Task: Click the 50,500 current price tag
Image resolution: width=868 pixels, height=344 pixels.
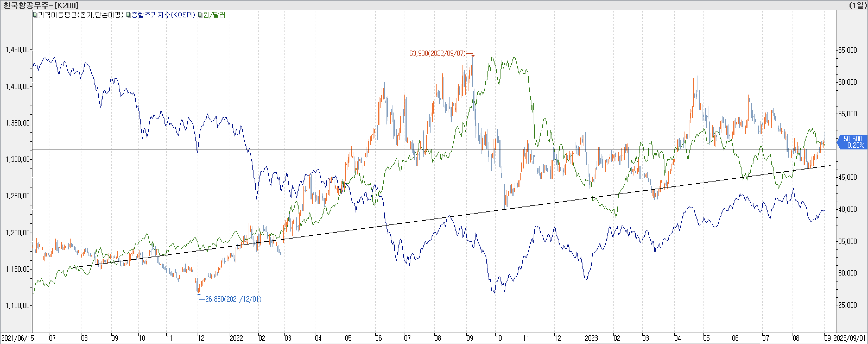Action: coord(853,142)
